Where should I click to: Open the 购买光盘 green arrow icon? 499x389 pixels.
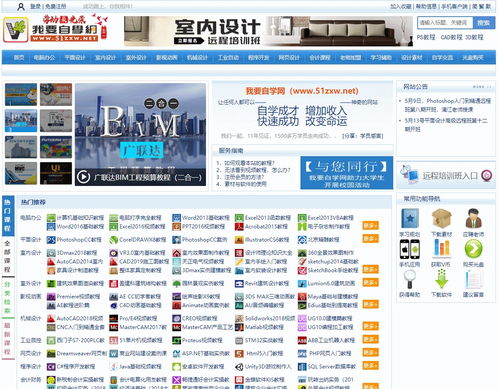pos(473,249)
